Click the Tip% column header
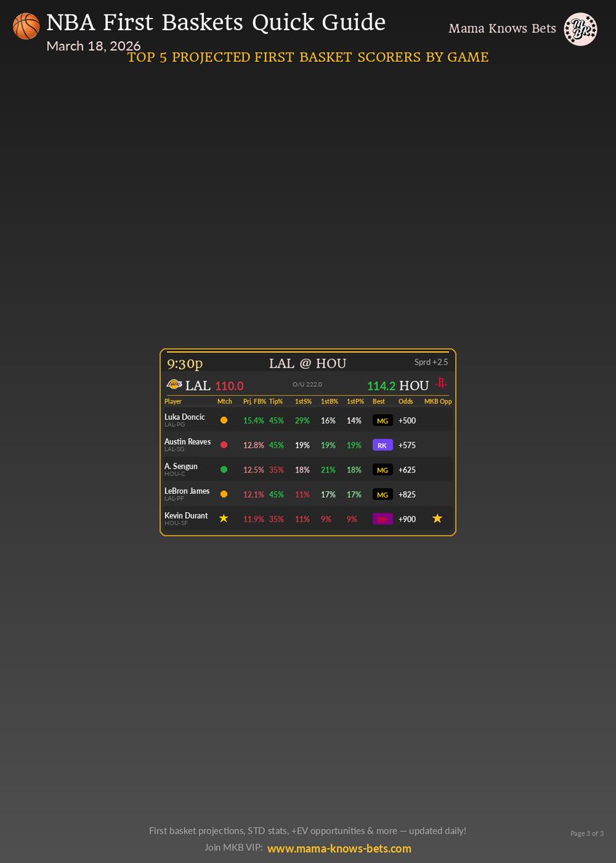The width and height of the screenshot is (616, 863). (x=276, y=401)
